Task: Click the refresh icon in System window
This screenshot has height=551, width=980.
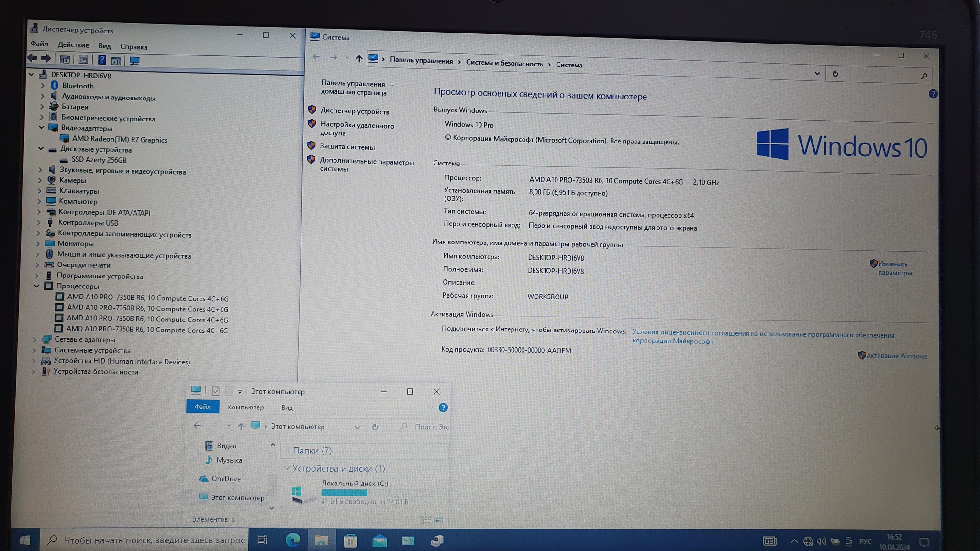Action: click(x=835, y=74)
